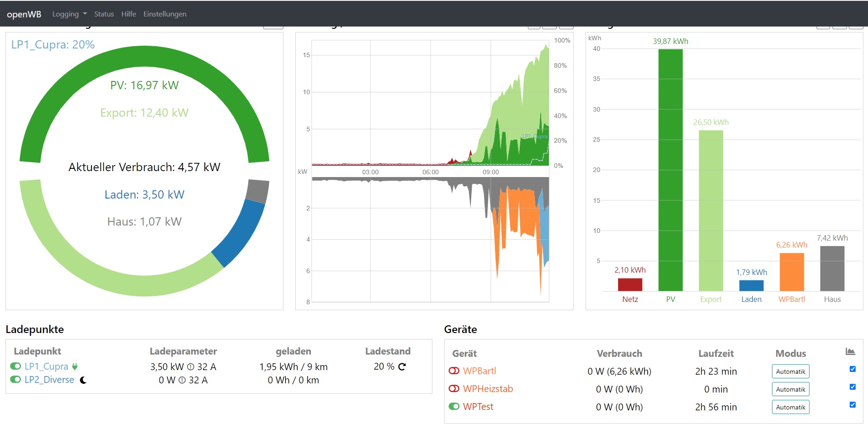
Task: Turn off the WPTest device toggle
Action: coord(454,407)
